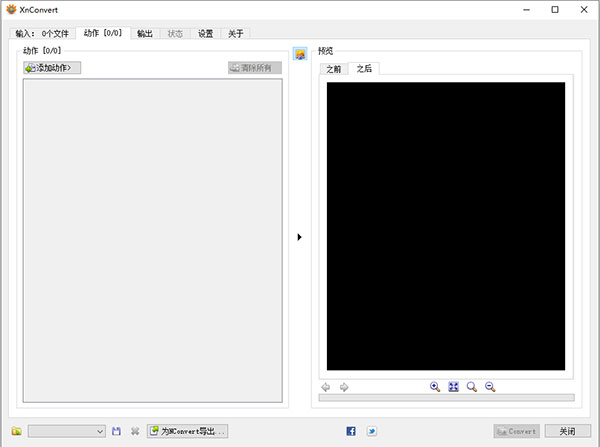
Task: Open the Twitter link icon
Action: (x=372, y=431)
